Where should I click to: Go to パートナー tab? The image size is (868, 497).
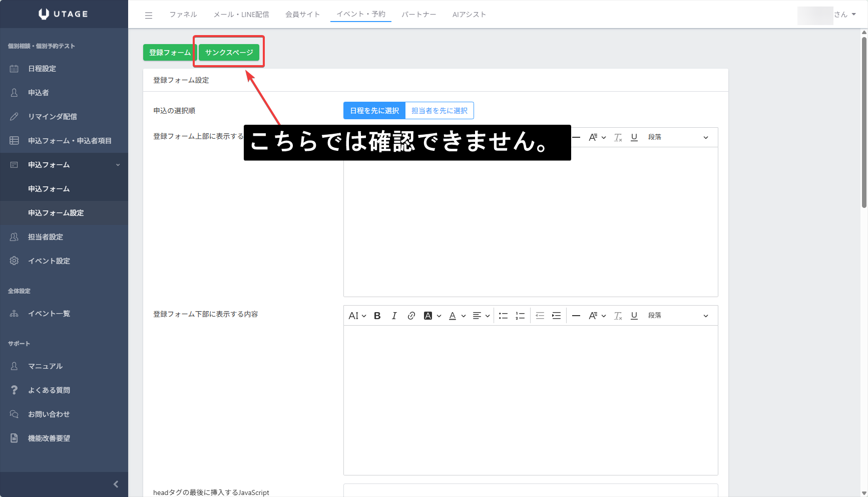pyautogui.click(x=418, y=15)
